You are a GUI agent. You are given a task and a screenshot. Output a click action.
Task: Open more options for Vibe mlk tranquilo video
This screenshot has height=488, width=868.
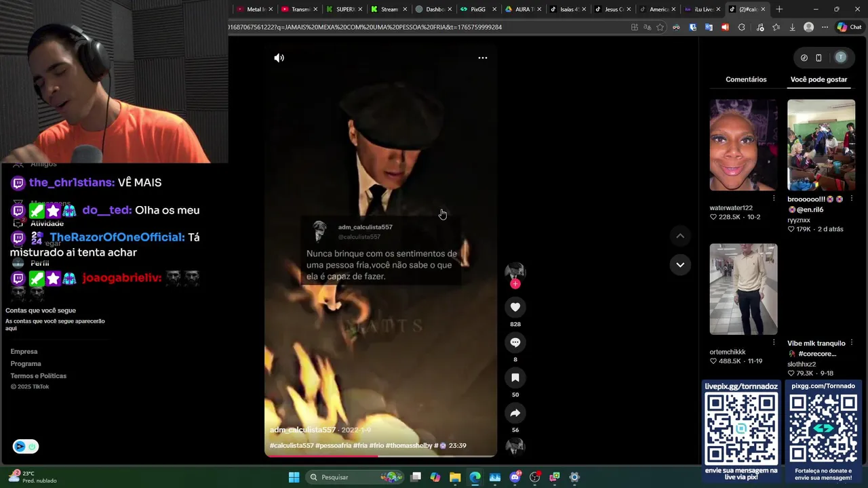(x=852, y=344)
